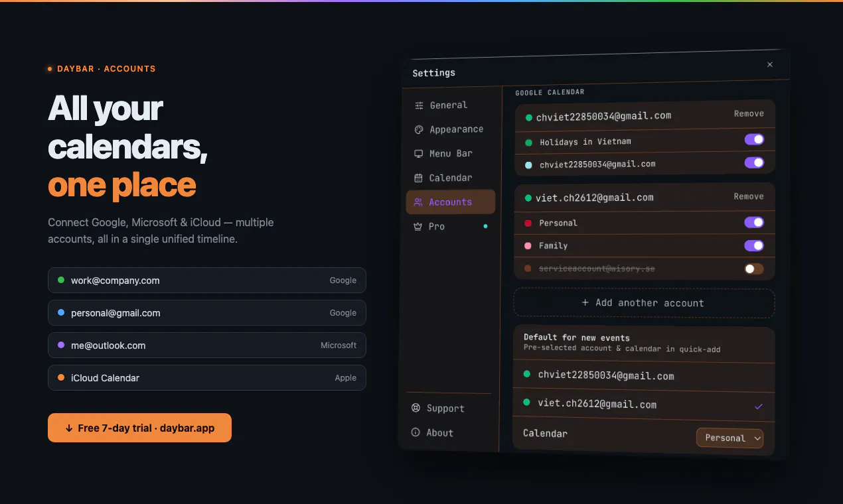The height and width of the screenshot is (504, 843).
Task: Click the personal@gmail.com account card
Action: tap(206, 312)
